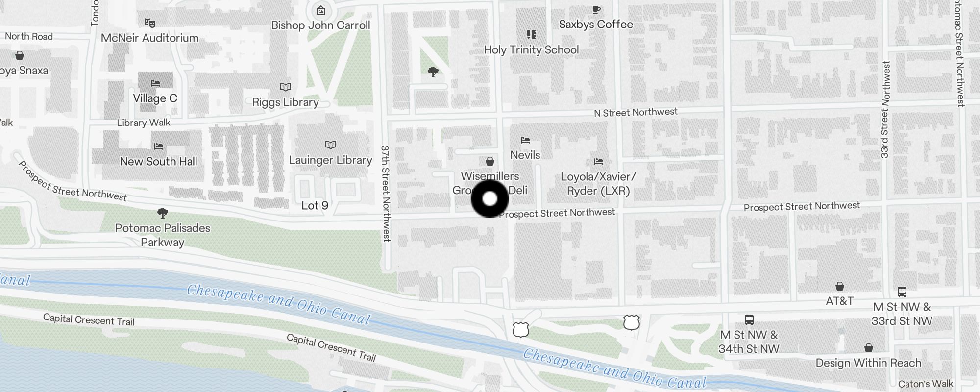Viewport: 980px width, 392px height.
Task: Click the McNeir Auditorium theater masks icon
Action: pyautogui.click(x=150, y=23)
